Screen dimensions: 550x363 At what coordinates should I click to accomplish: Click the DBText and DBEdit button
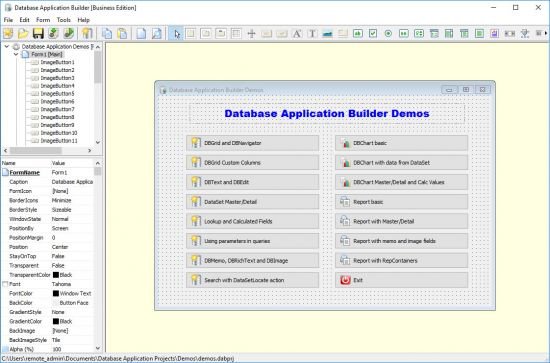click(x=253, y=182)
